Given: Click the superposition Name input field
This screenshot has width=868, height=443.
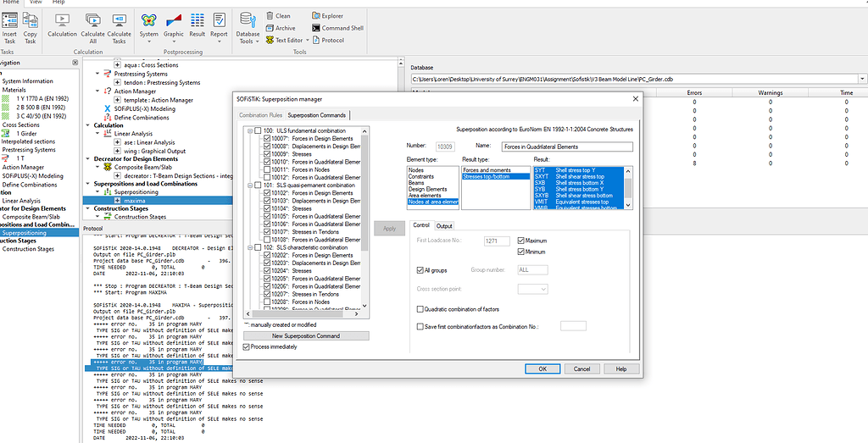Looking at the screenshot, I should [566, 147].
